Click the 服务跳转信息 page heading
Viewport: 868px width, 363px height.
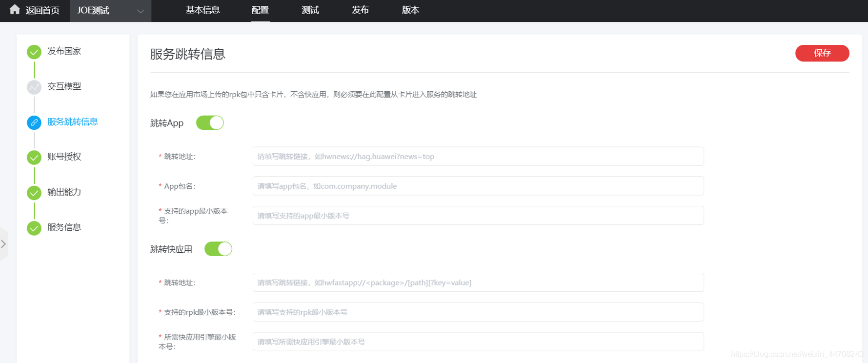pyautogui.click(x=187, y=54)
